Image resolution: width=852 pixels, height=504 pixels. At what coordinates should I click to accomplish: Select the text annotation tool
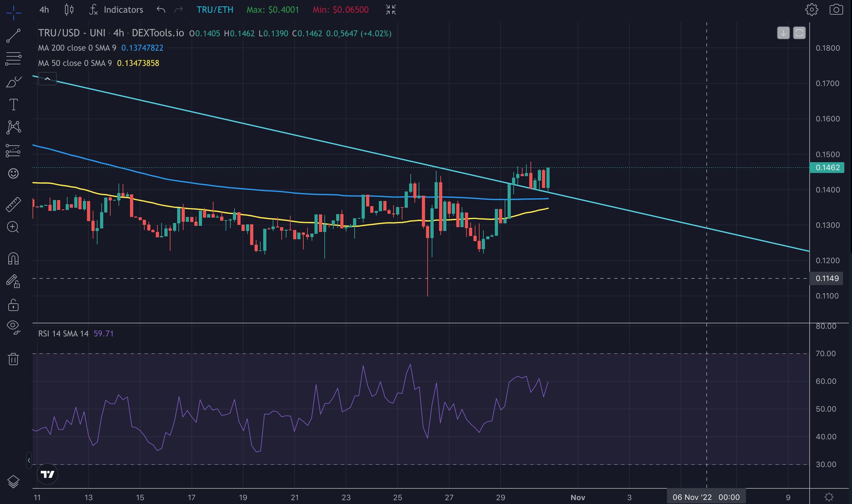point(13,104)
